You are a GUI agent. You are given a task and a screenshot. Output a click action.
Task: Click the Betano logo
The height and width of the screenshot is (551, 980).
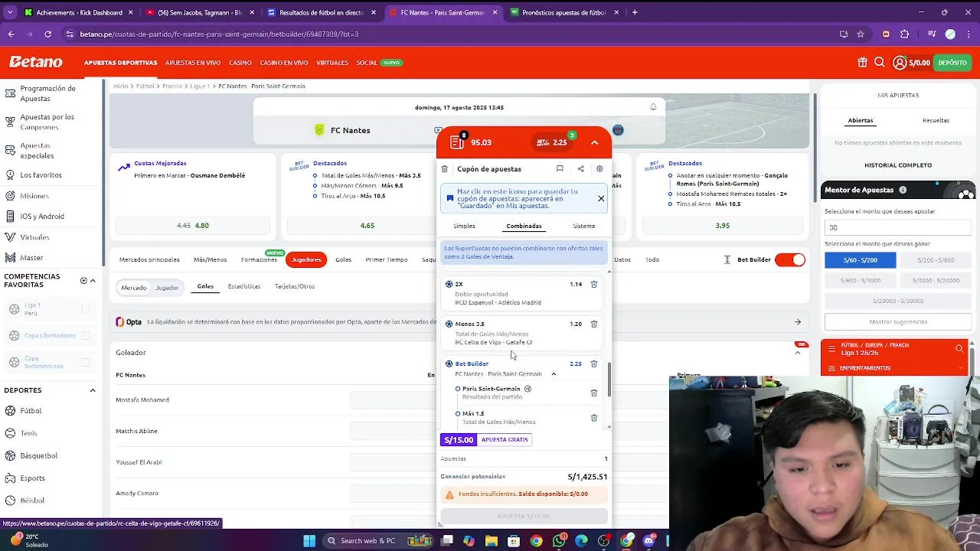coord(35,63)
